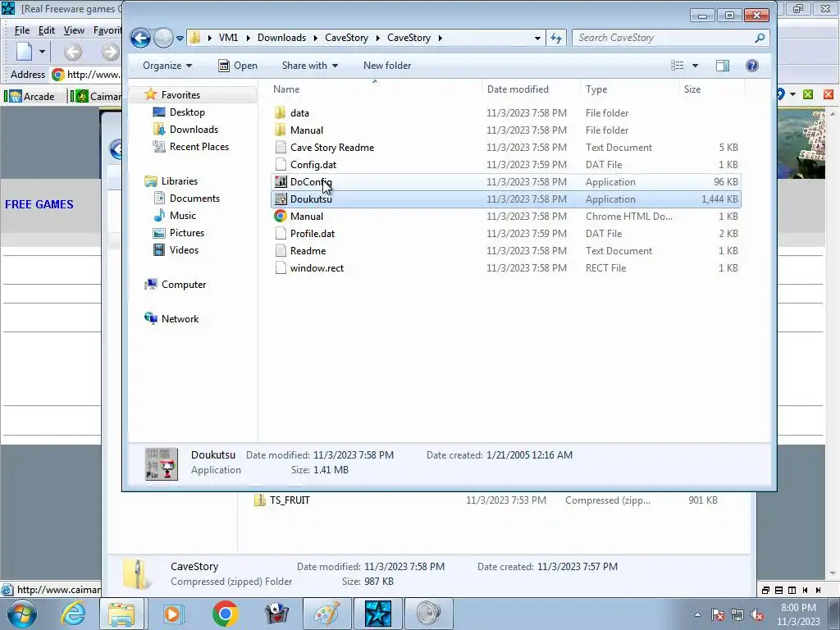Click Doukutsu thumbnail in details pane
Image resolution: width=840 pixels, height=630 pixels.
(x=162, y=463)
